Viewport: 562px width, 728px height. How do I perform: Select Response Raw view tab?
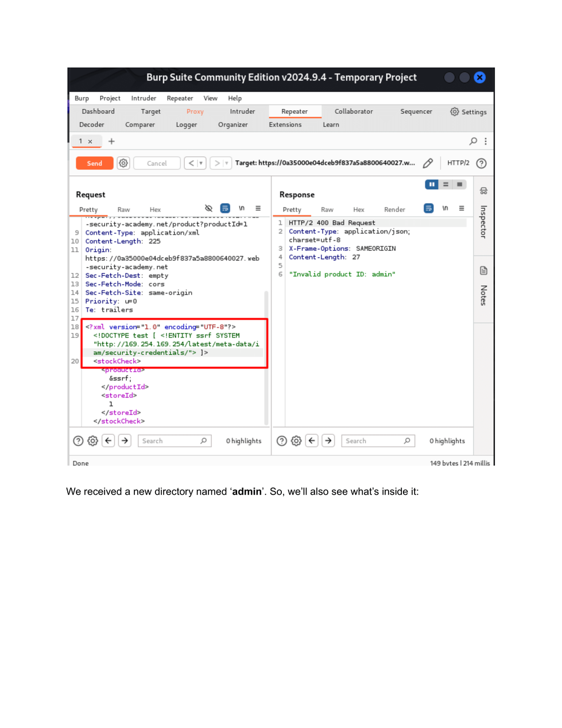tap(327, 210)
